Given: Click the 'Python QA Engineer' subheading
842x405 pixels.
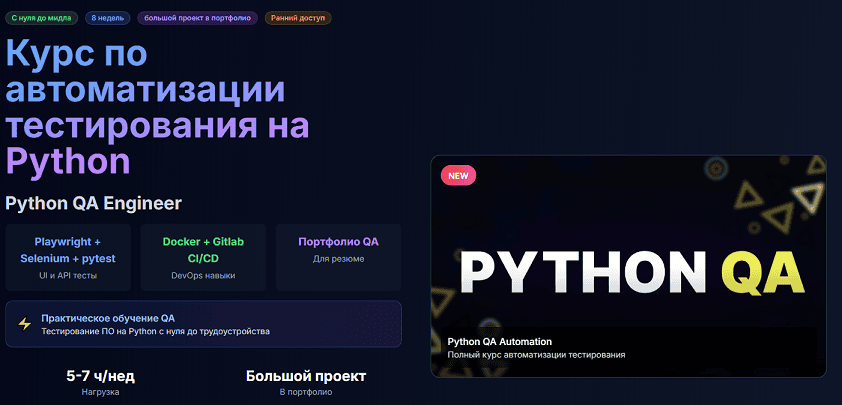Looking at the screenshot, I should (94, 204).
